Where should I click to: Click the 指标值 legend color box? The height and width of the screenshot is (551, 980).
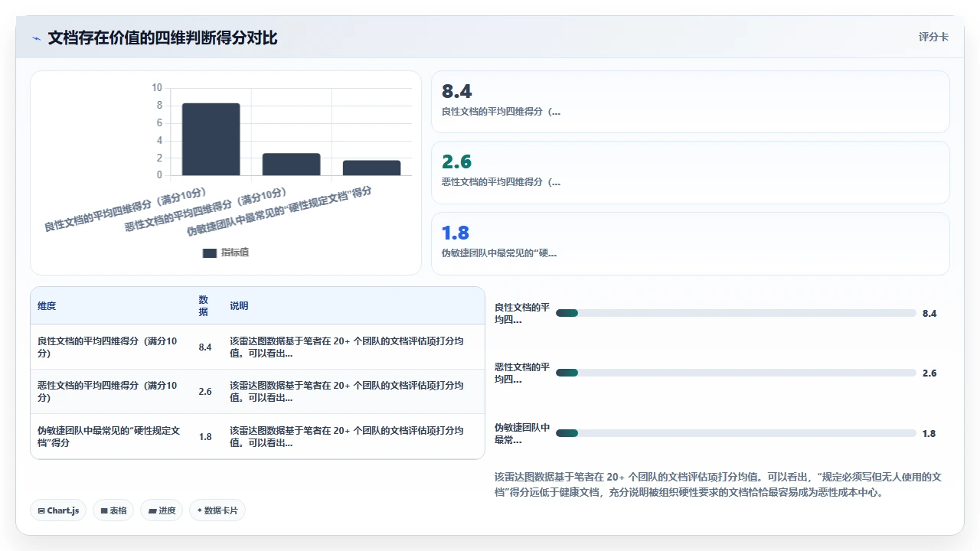pos(210,253)
